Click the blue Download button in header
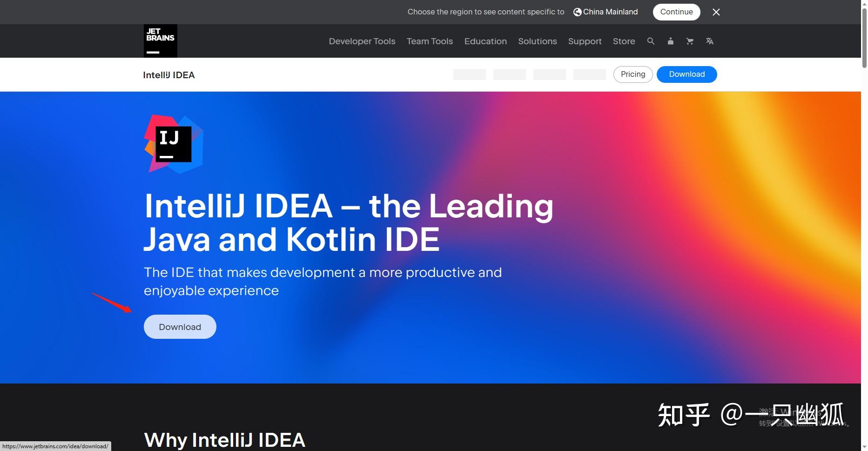Image resolution: width=868 pixels, height=451 pixels. click(686, 74)
